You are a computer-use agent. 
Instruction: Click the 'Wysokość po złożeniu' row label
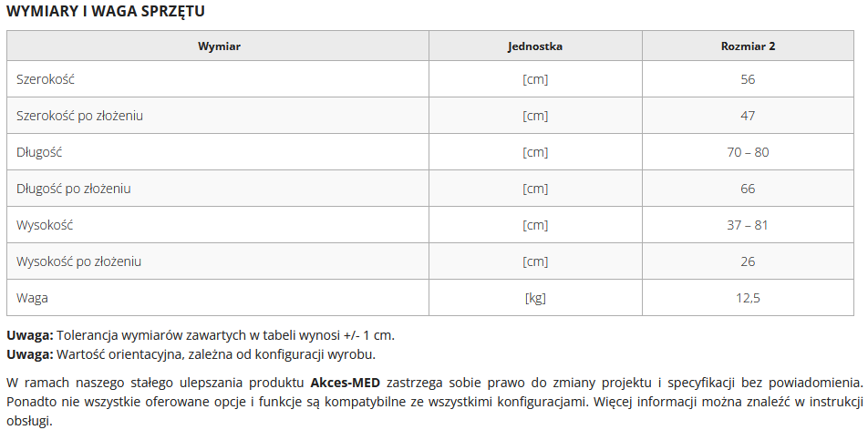[79, 261]
